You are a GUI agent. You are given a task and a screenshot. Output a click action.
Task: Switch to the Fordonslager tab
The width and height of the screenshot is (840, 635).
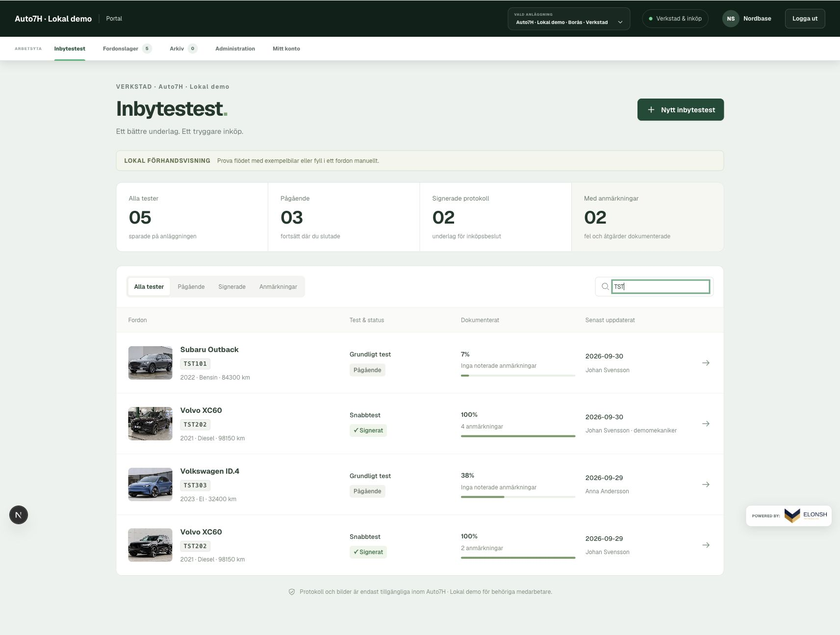click(127, 49)
